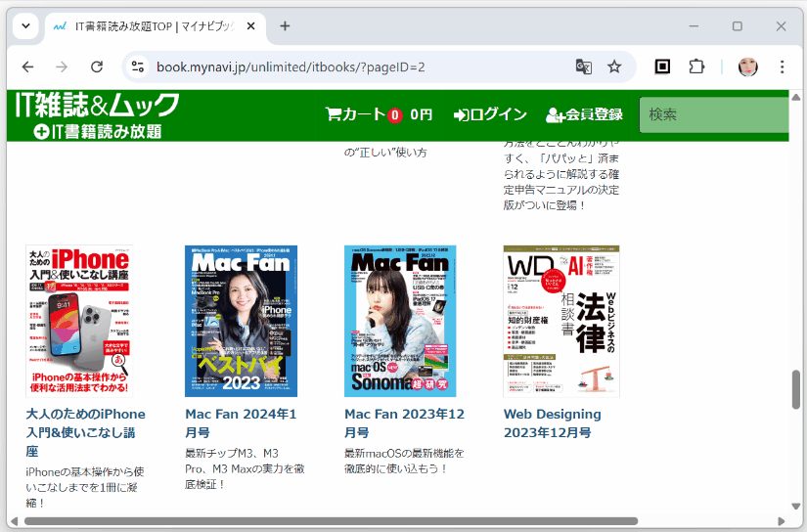This screenshot has width=807, height=532.
Task: Click the scroll left arrow
Action: [x=15, y=521]
